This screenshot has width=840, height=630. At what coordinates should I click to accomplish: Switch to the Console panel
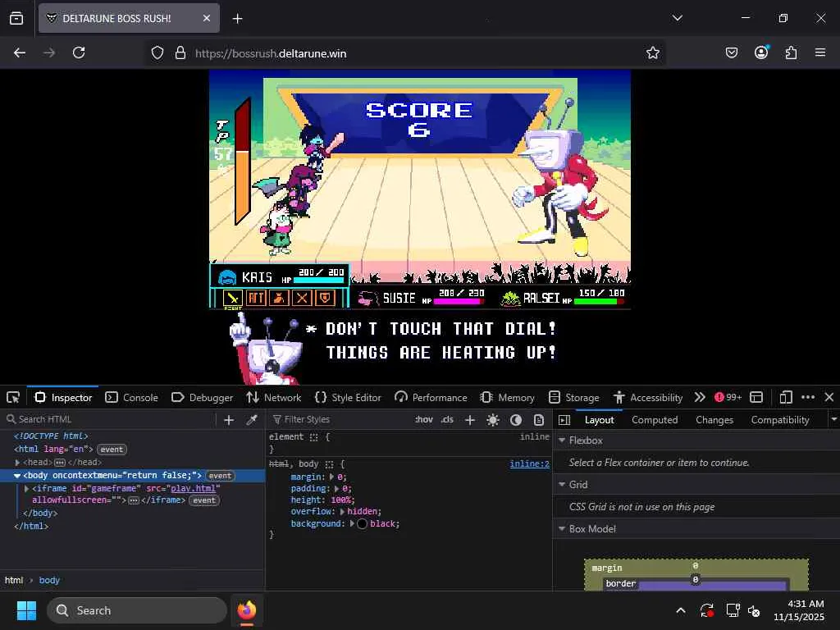[x=132, y=398]
